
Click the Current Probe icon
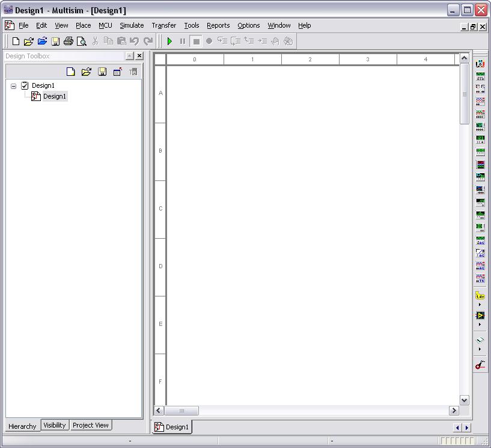point(480,364)
